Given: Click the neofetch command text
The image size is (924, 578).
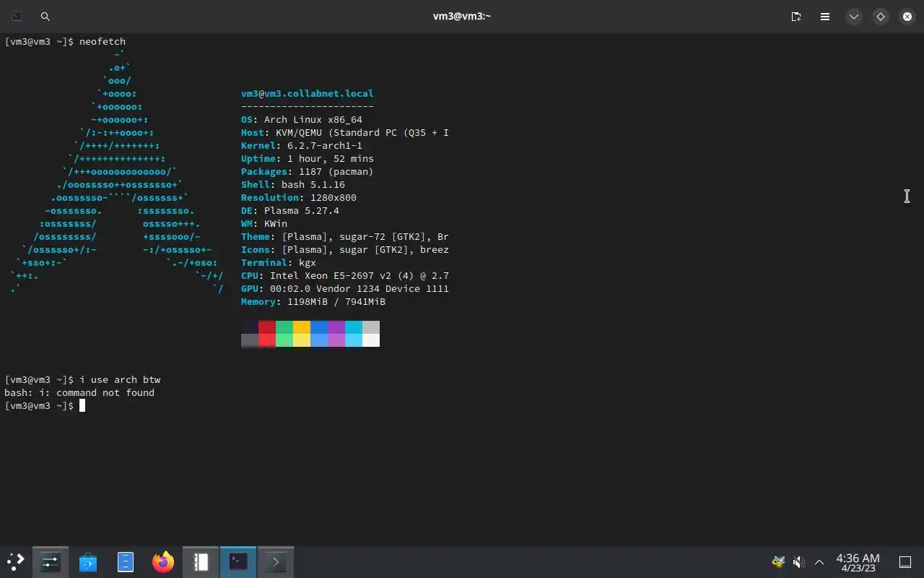Looking at the screenshot, I should 103,41.
